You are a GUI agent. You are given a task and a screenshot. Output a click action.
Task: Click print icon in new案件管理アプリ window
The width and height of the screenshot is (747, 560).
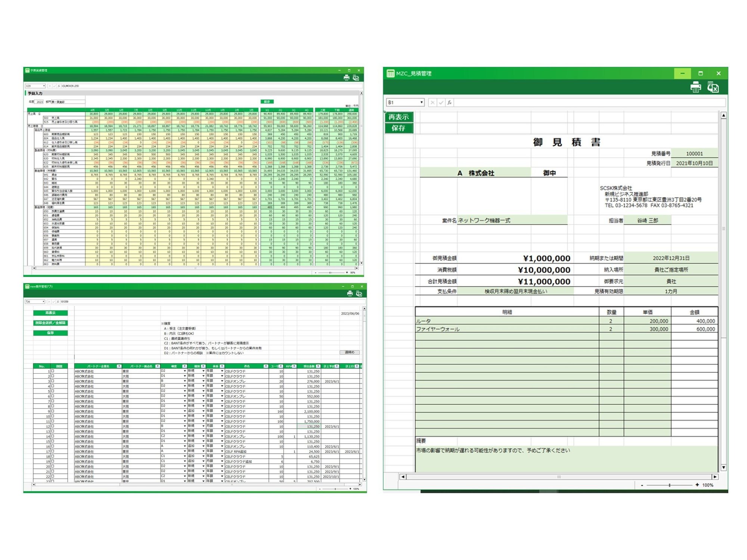pyautogui.click(x=350, y=294)
